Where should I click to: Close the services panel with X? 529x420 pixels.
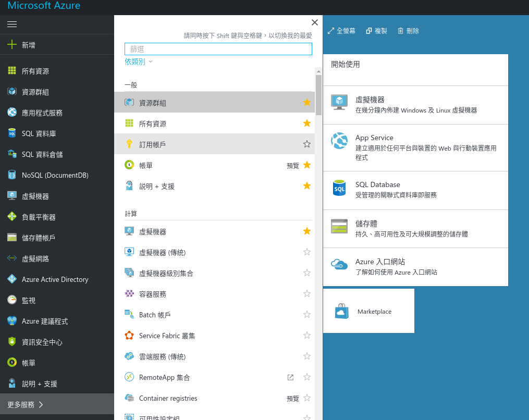314,22
